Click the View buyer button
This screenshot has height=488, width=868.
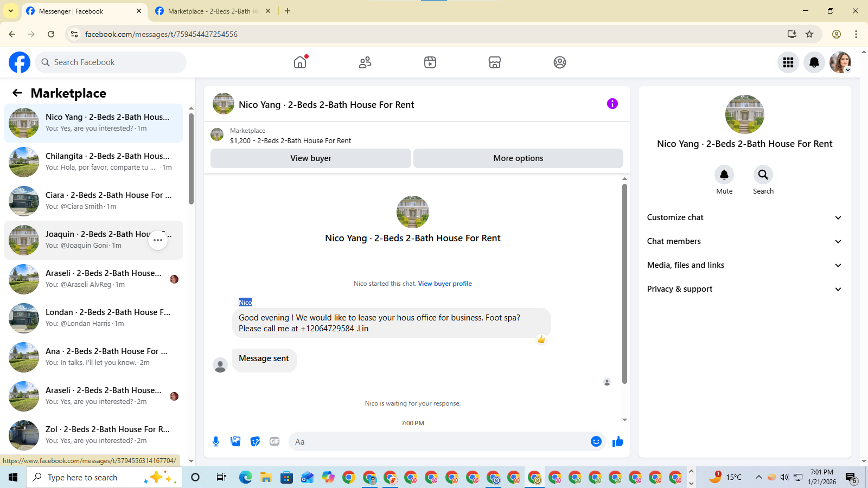(x=311, y=158)
